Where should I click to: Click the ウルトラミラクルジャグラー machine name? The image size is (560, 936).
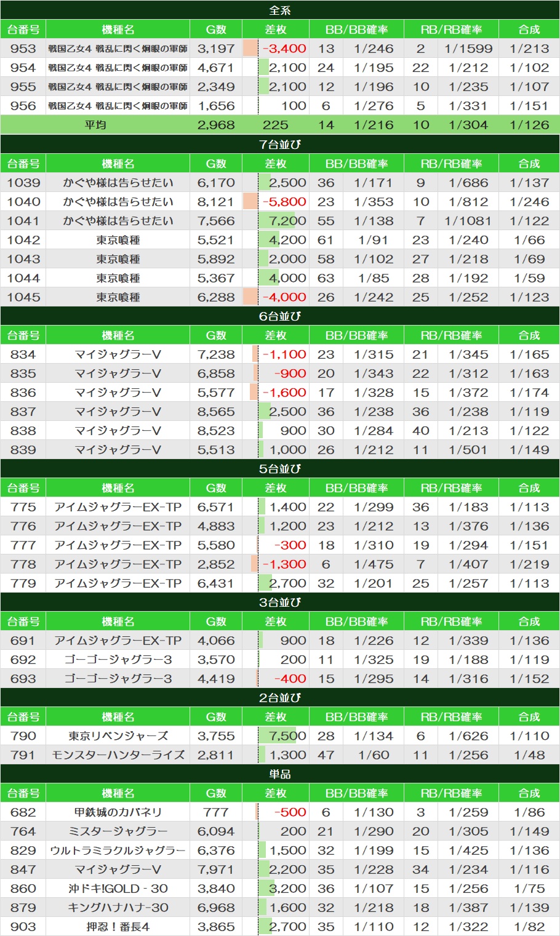pyautogui.click(x=118, y=850)
